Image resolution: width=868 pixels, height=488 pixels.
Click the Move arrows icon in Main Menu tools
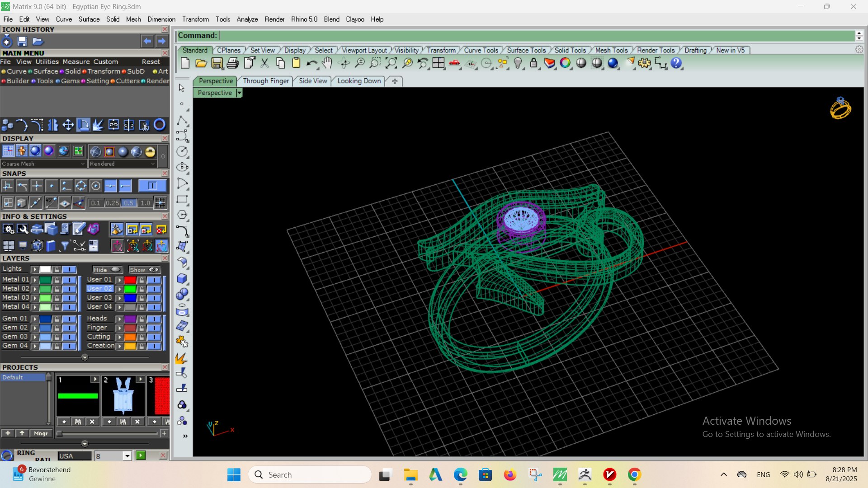pos(68,125)
